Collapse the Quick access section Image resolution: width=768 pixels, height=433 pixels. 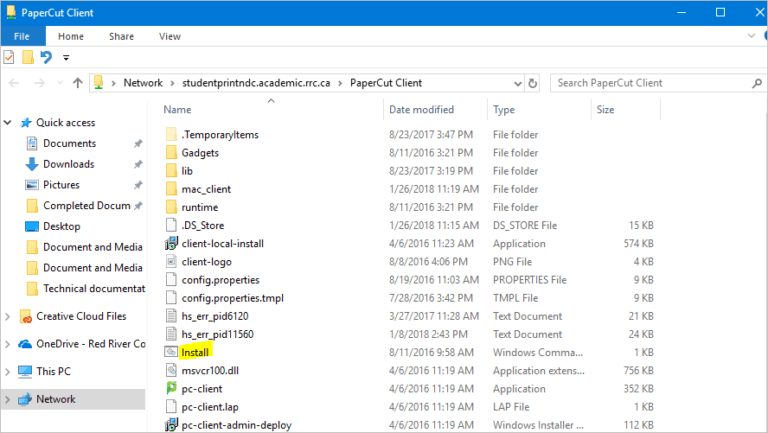9,123
